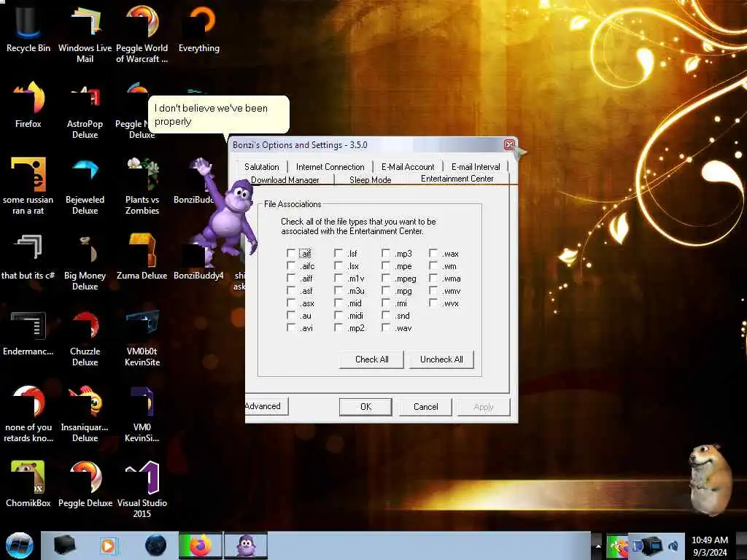The width and height of the screenshot is (747, 560).
Task: Launch Visual Studio 2015 icon
Action: (x=142, y=489)
